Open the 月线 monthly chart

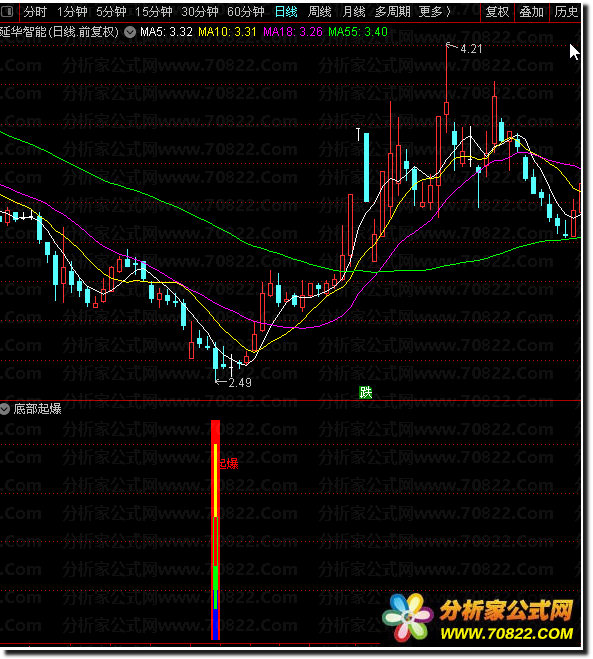(x=354, y=12)
